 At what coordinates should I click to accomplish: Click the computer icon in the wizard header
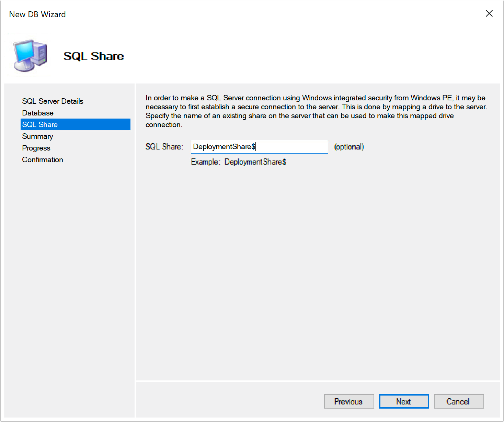pyautogui.click(x=29, y=55)
